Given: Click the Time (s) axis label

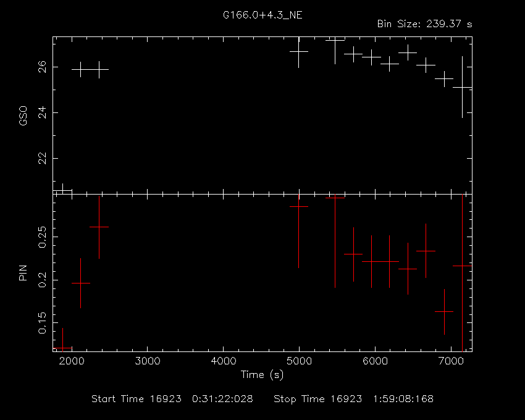Looking at the screenshot, I should 262,375.
